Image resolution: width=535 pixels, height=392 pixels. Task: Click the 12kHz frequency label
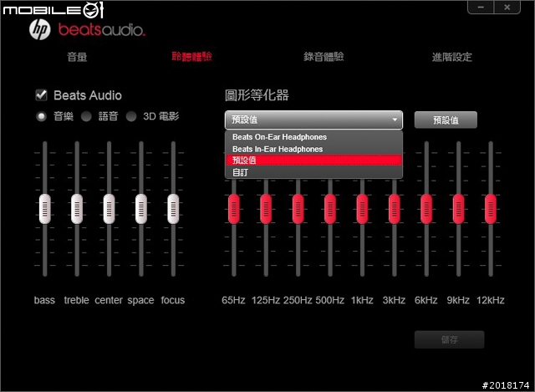[491, 300]
